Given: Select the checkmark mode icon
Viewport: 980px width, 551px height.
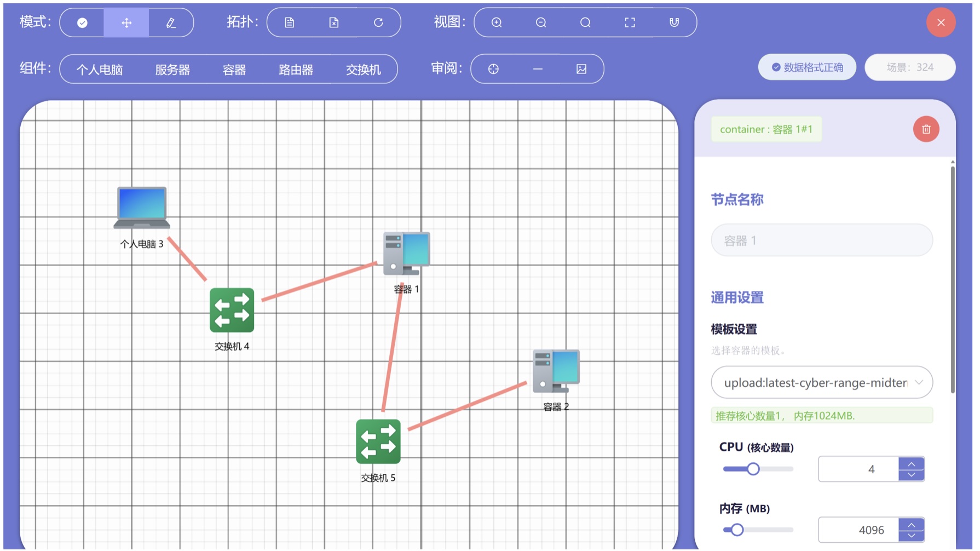Looking at the screenshot, I should tap(82, 22).
